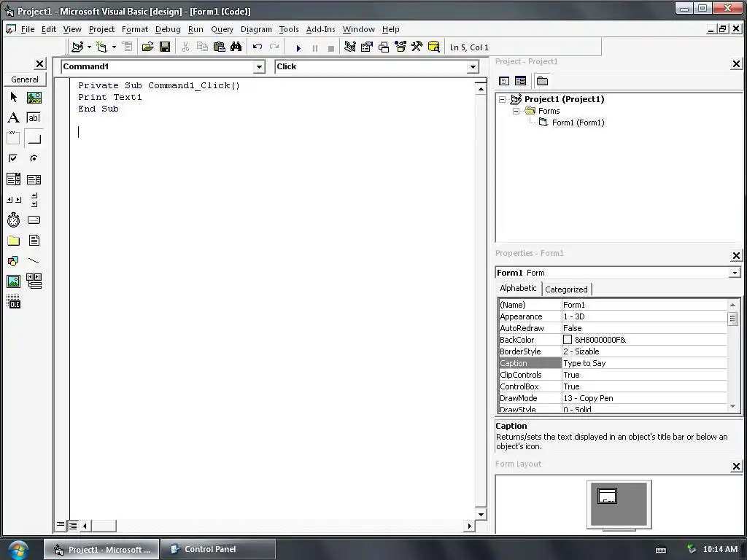
Task: Select the DirListBox folder tool
Action: [x=13, y=241]
